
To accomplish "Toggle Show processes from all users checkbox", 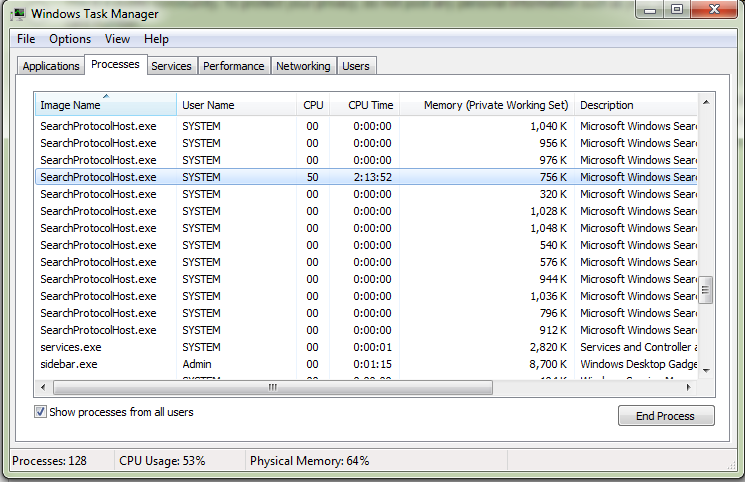I will click(x=40, y=412).
